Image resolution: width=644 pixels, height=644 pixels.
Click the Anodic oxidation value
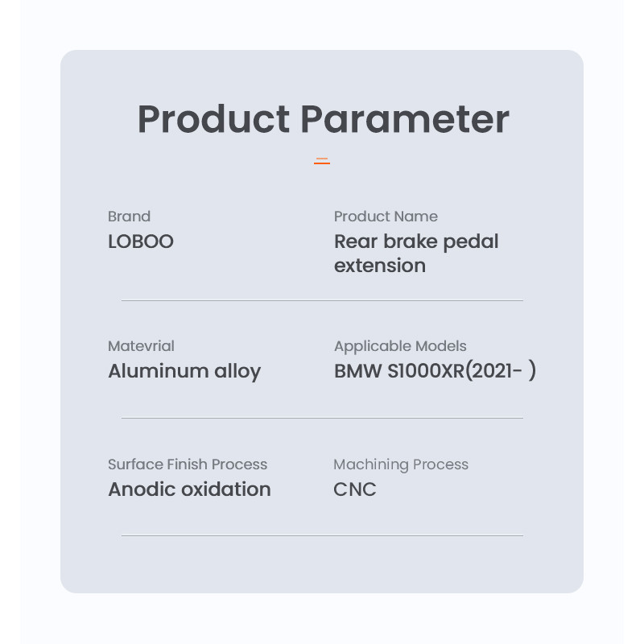coord(189,489)
